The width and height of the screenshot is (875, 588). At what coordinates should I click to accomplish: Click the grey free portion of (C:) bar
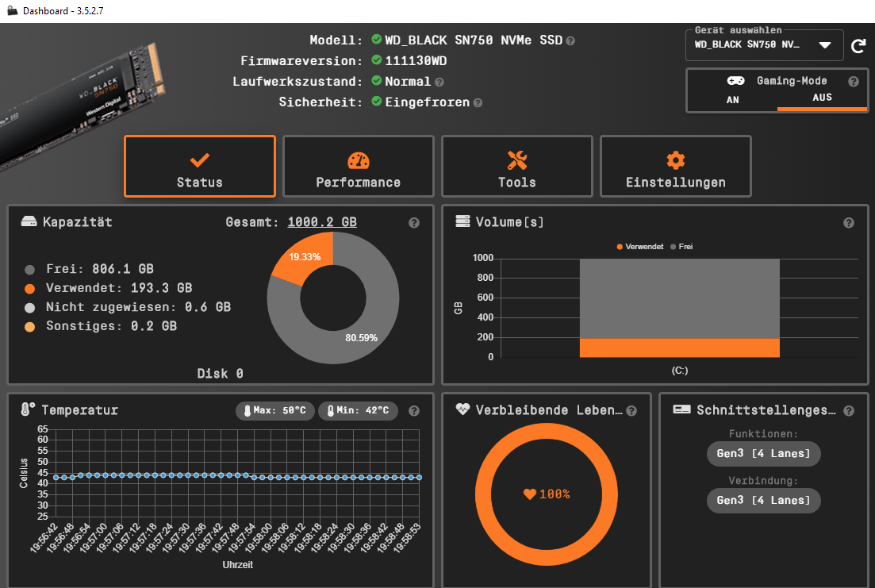pyautogui.click(x=680, y=298)
